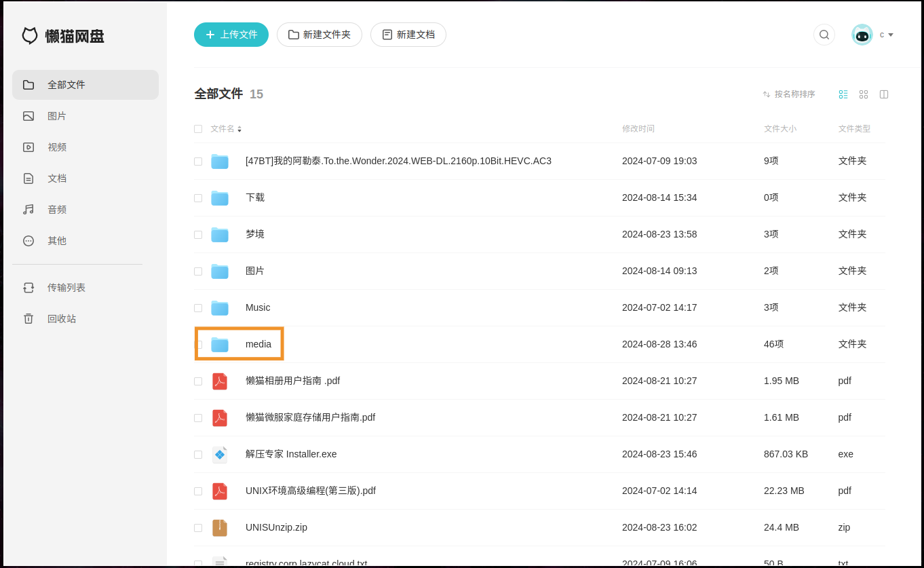Image resolution: width=924 pixels, height=568 pixels.
Task: Select 其他 category in sidebar
Action: [x=85, y=241]
